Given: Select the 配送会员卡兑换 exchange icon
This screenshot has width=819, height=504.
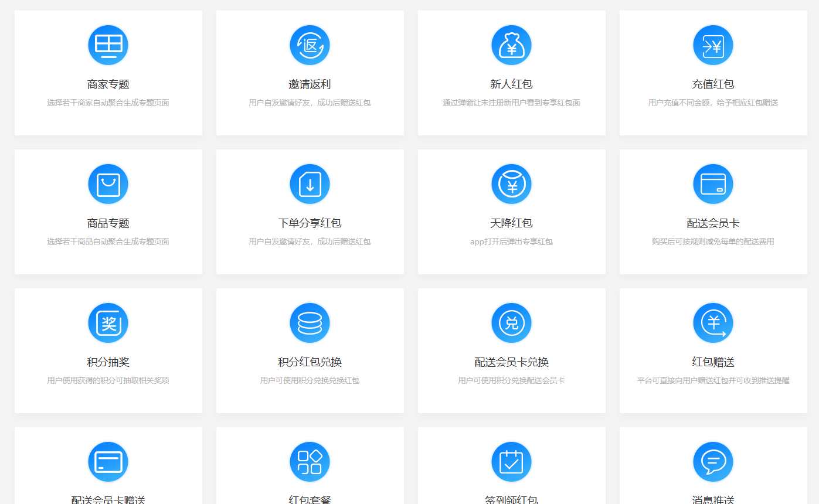Looking at the screenshot, I should [511, 323].
